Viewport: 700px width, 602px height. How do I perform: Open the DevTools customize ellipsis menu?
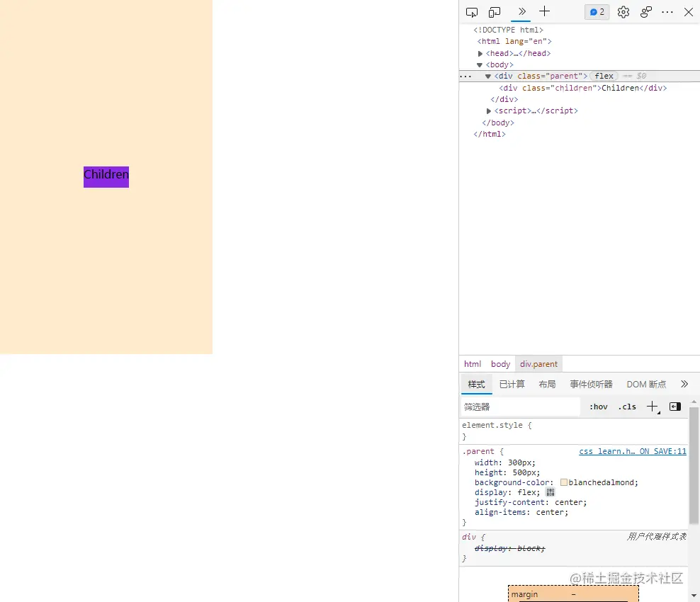(x=667, y=12)
